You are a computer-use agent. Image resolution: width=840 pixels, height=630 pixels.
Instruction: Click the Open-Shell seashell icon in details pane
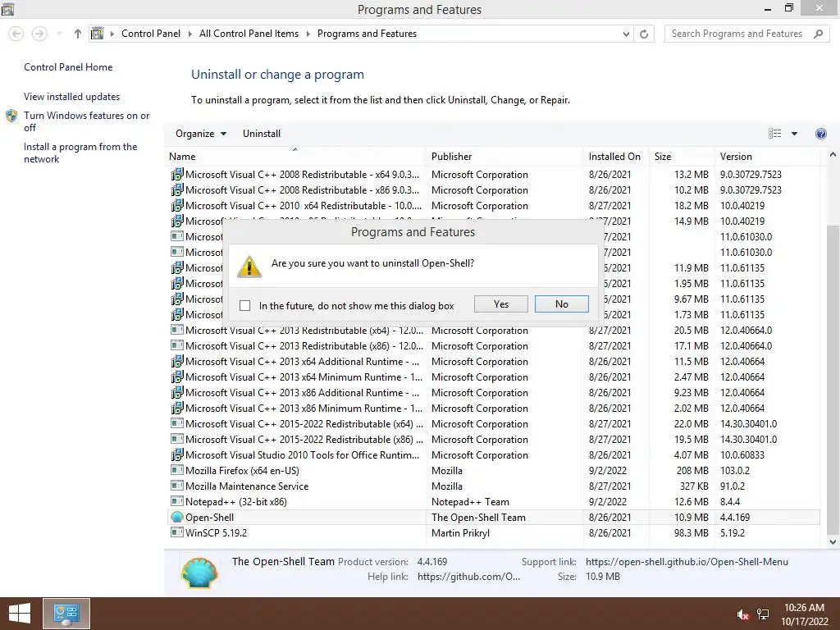200,573
